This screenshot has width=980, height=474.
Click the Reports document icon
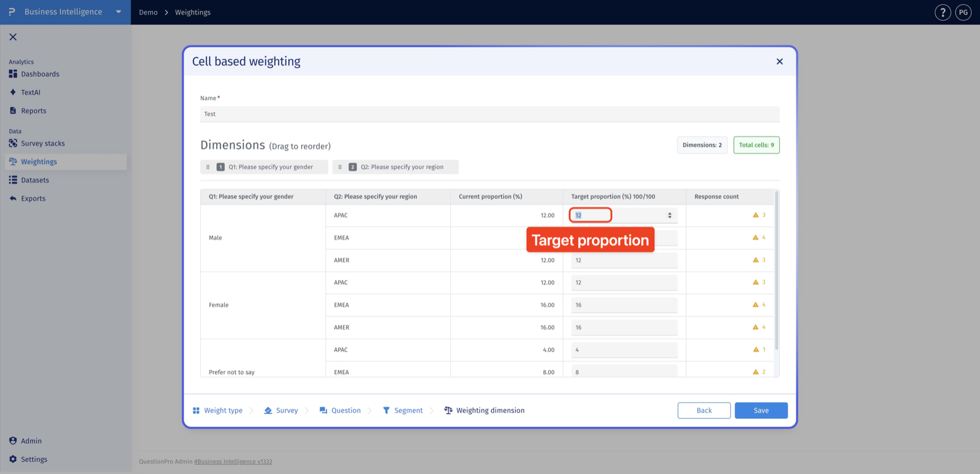[13, 111]
